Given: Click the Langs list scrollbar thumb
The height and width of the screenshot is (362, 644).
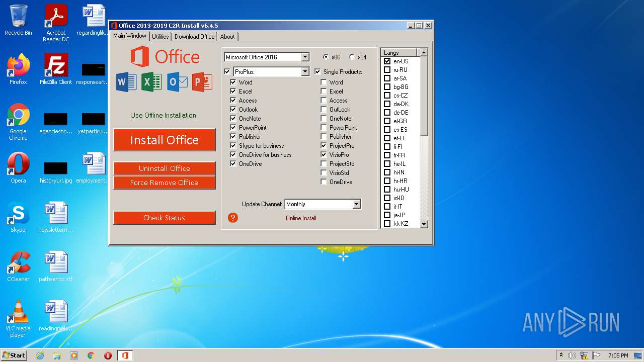Looking at the screenshot, I should point(424,96).
